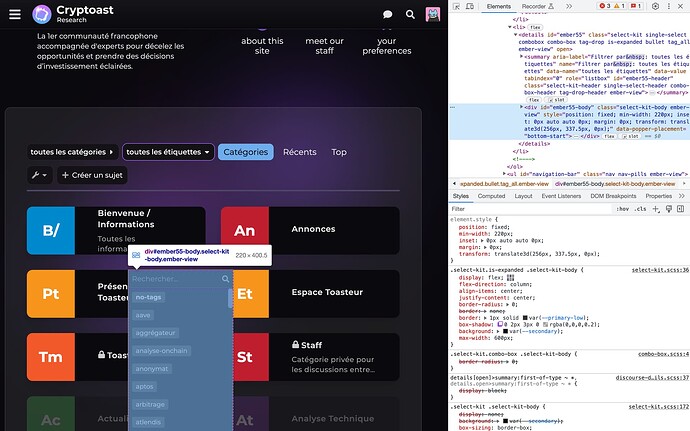Open the wrench admin dropdown

point(40,175)
